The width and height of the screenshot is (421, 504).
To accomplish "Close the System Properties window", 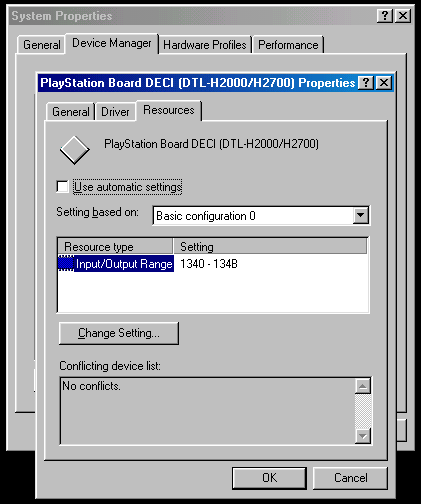I will [403, 16].
